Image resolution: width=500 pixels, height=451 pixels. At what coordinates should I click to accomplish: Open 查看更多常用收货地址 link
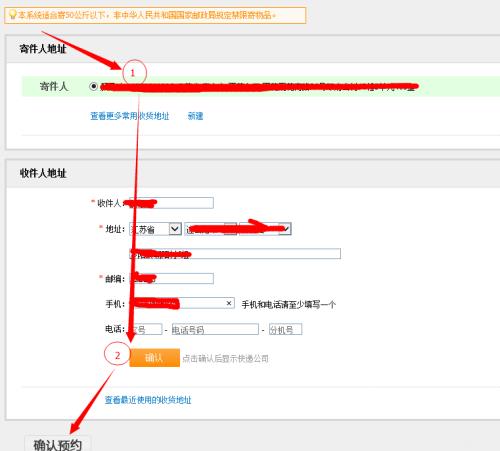130,116
